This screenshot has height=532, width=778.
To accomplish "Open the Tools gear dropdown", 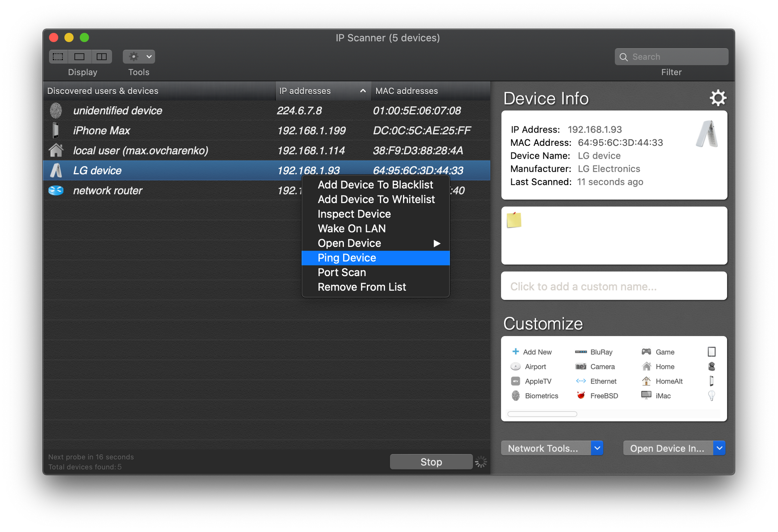I will point(139,57).
